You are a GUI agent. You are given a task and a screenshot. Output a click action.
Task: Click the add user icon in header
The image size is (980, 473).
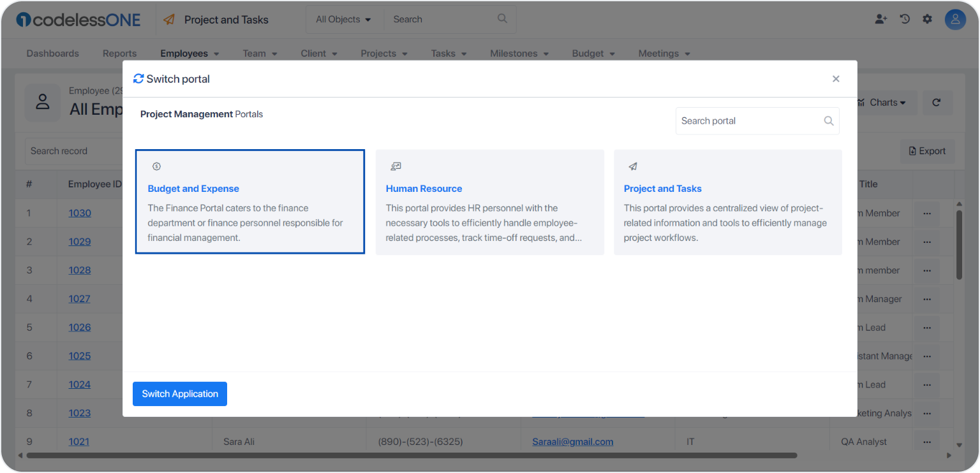(881, 19)
